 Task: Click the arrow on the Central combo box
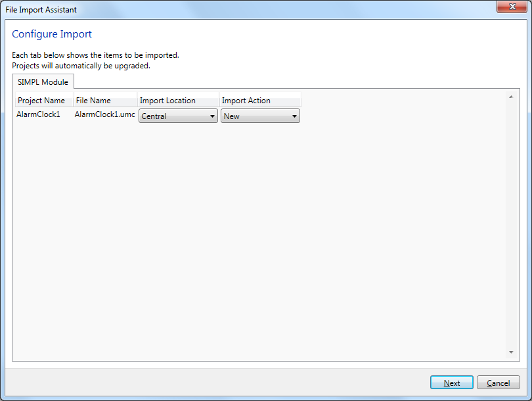coord(212,116)
